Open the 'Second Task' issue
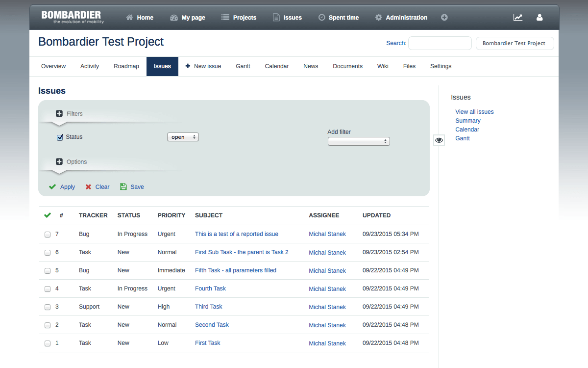The image size is (588, 368). coord(212,325)
